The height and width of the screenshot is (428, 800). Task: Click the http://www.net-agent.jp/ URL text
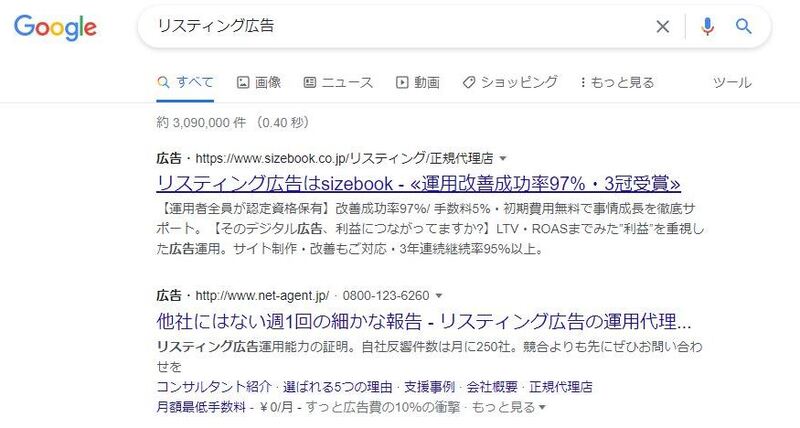262,296
